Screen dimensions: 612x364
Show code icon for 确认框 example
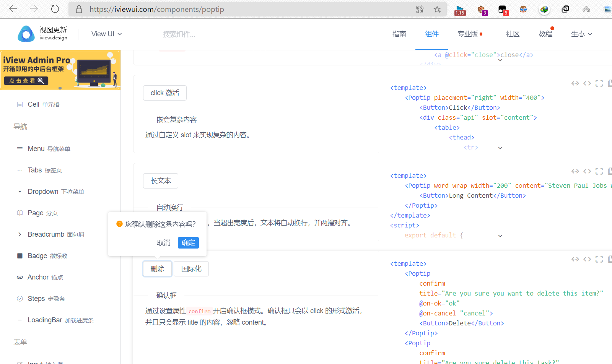[x=587, y=259]
